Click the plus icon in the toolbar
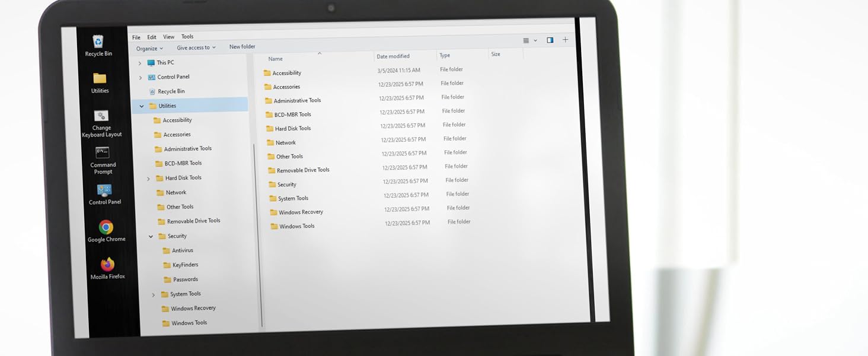Viewport: 868px width, 356px height. tap(565, 40)
